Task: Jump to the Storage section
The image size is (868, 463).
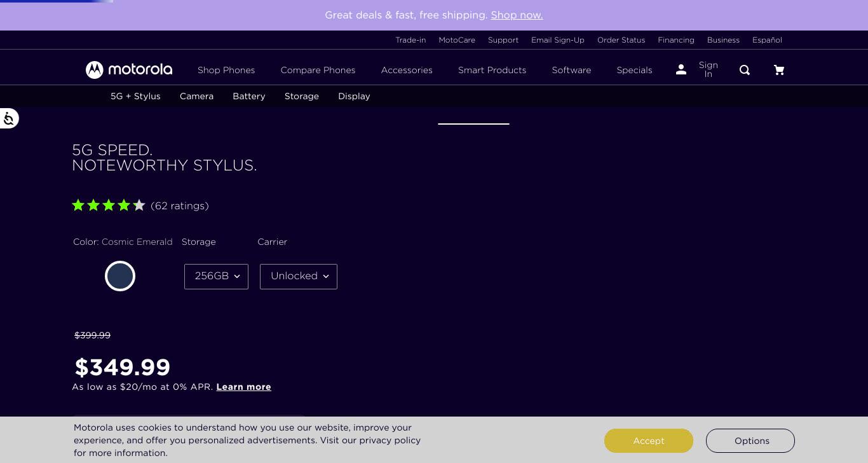Action: 302,96
